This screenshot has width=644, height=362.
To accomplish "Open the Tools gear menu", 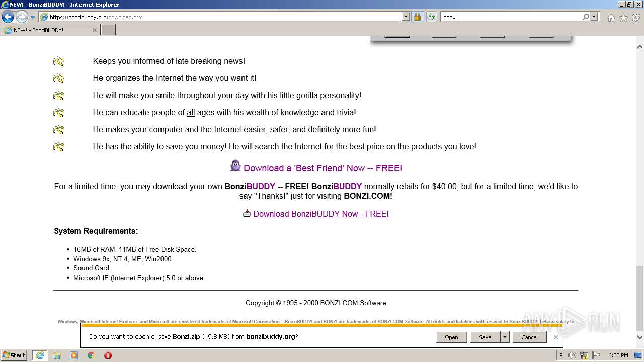I will (636, 18).
